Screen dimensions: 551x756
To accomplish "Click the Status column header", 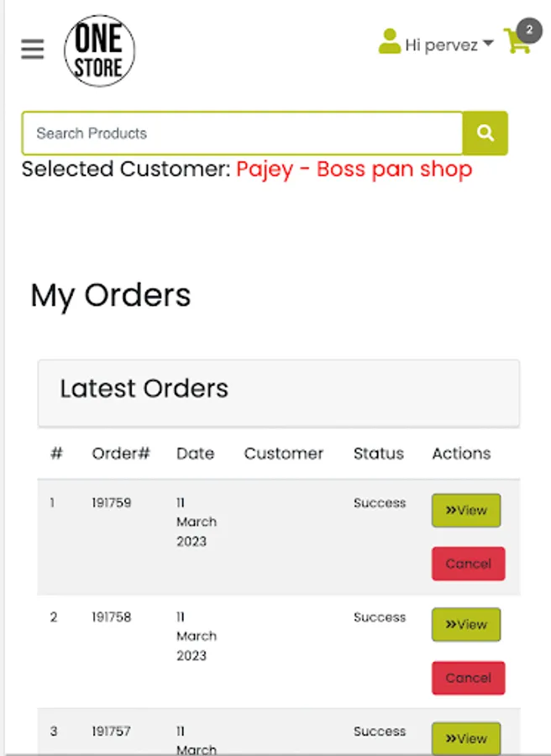I will point(378,454).
